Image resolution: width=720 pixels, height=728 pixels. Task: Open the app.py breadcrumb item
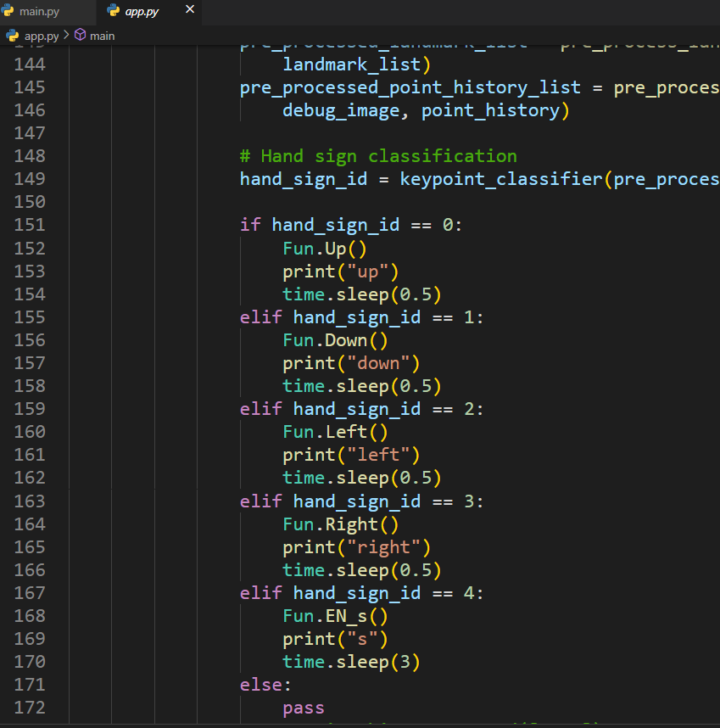42,36
